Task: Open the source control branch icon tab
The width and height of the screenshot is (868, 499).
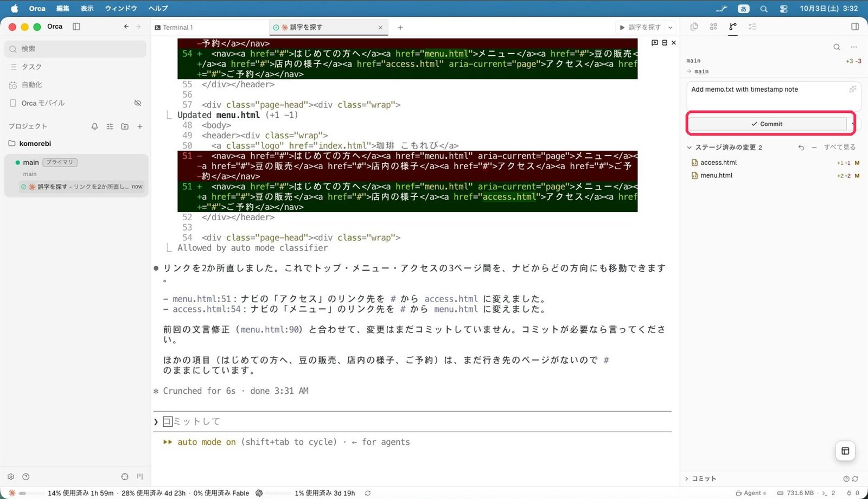Action: pos(733,27)
